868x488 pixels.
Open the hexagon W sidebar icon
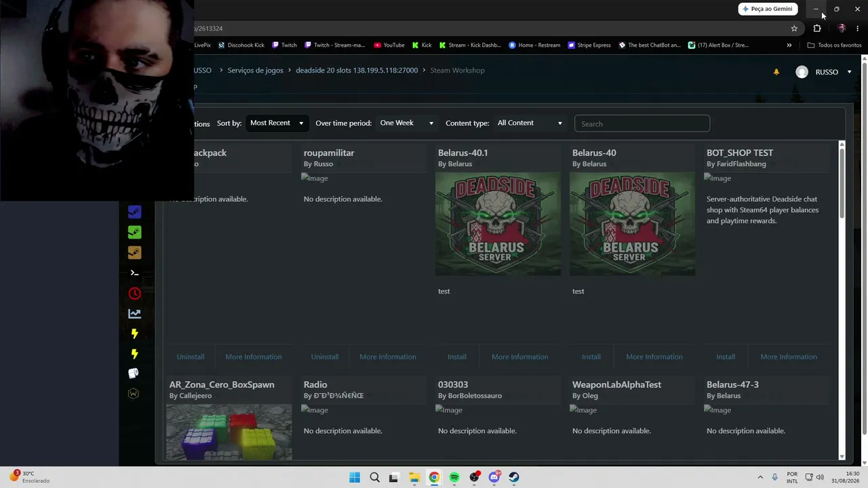134,394
